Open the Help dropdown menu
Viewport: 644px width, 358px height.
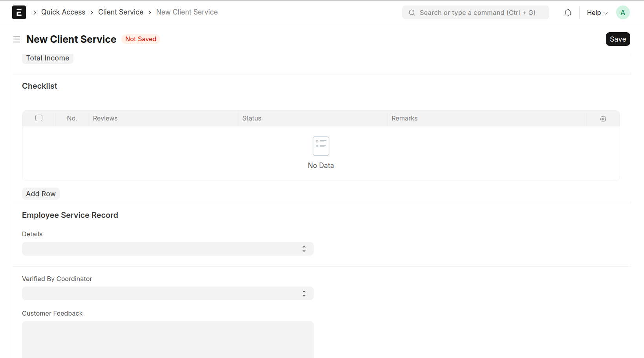[x=597, y=13]
